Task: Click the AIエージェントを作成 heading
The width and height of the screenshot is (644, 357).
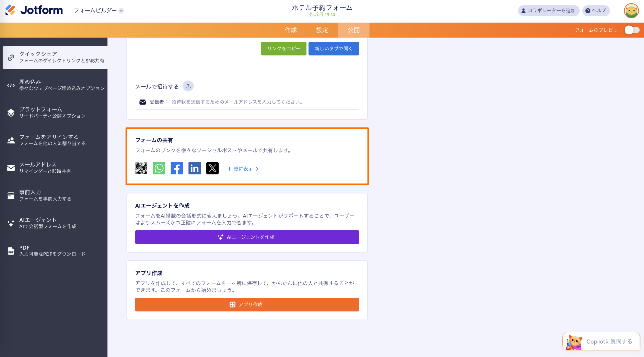Action: click(x=162, y=206)
